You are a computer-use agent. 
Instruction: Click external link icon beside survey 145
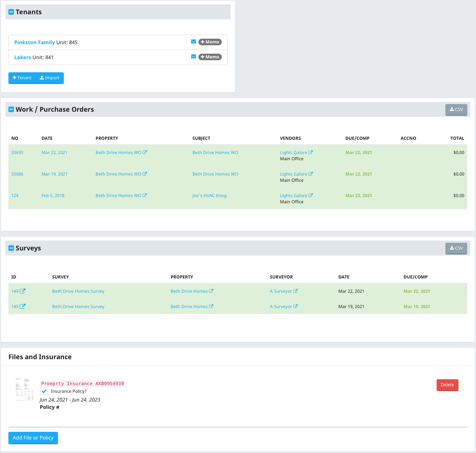[x=23, y=306]
